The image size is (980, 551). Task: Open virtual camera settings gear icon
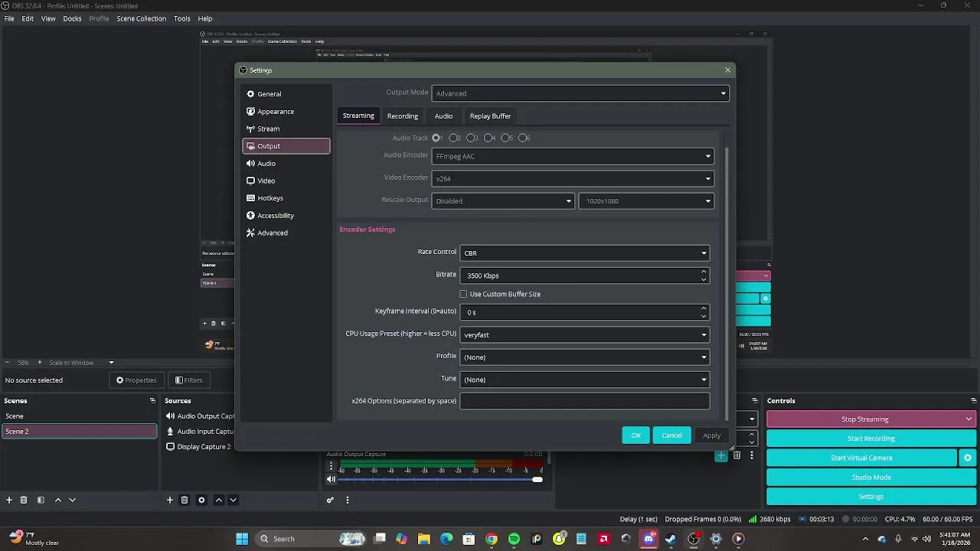coord(968,458)
